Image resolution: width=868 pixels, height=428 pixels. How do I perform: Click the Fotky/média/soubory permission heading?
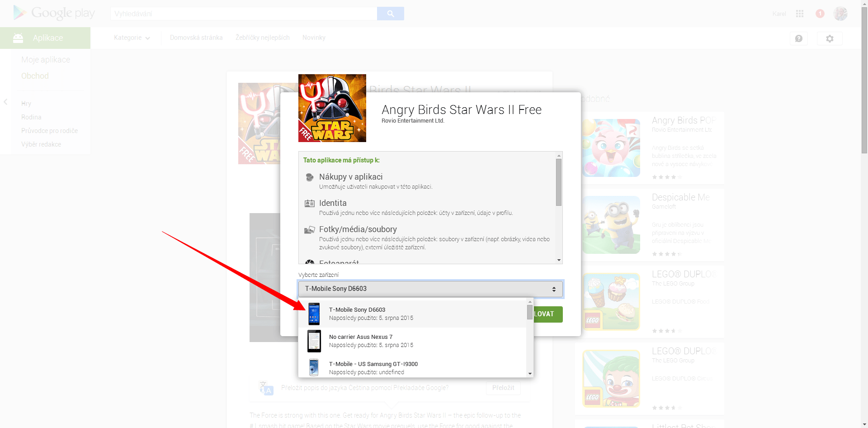point(358,229)
